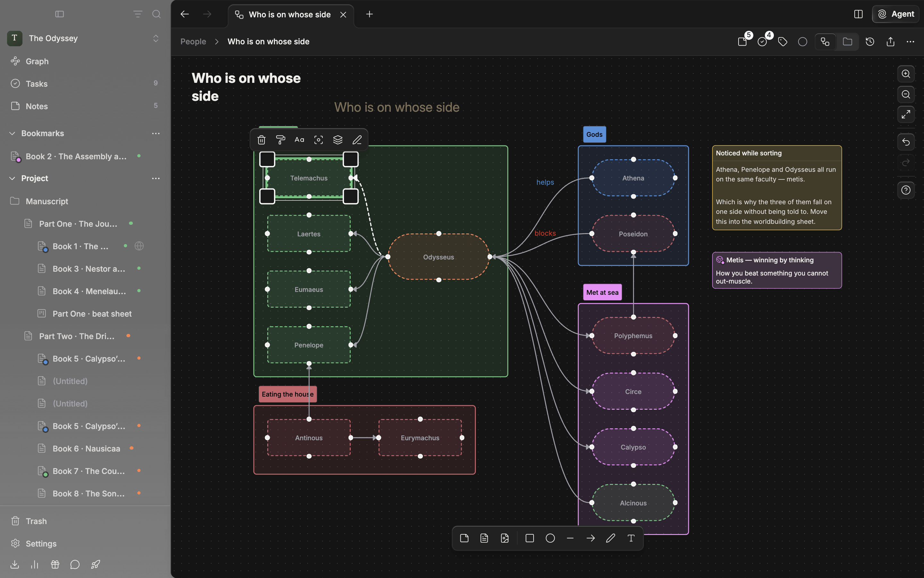This screenshot has width=924, height=578.
Task: Collapse the Project section
Action: (x=12, y=179)
